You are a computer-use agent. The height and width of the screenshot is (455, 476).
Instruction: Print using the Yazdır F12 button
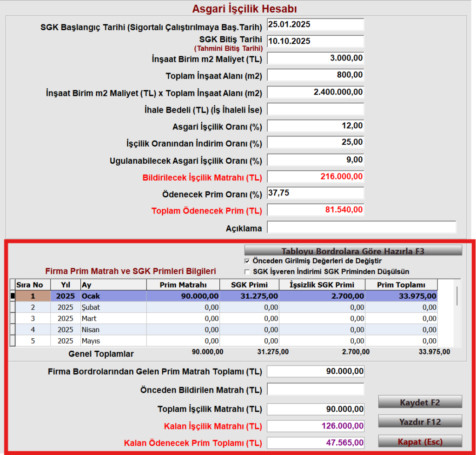tap(420, 422)
